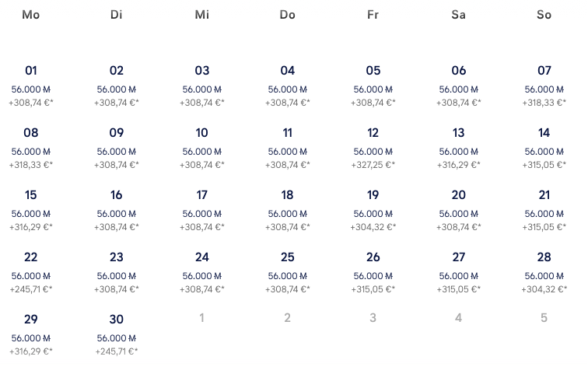Click day 21 with +315,05 €
The width and height of the screenshot is (588, 367).
point(544,210)
